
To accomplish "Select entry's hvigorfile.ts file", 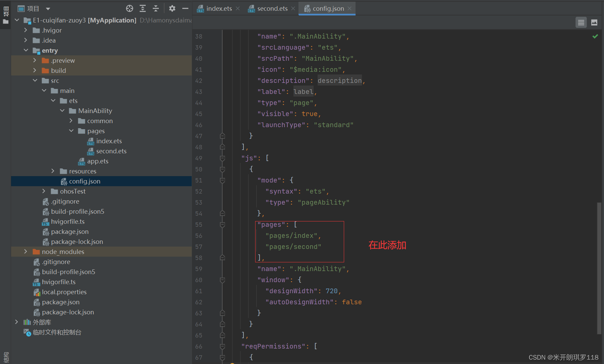I will tap(67, 222).
